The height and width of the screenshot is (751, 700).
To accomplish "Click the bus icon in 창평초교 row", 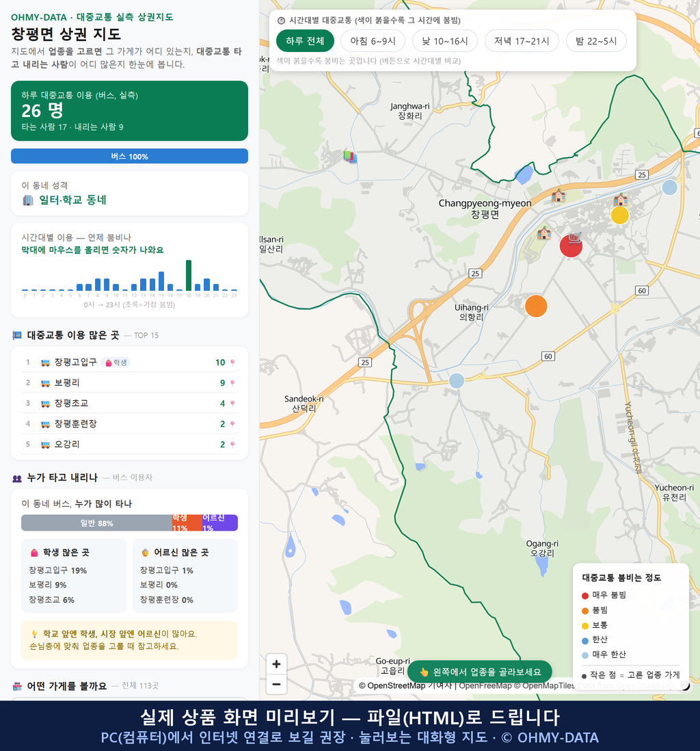I will [46, 404].
